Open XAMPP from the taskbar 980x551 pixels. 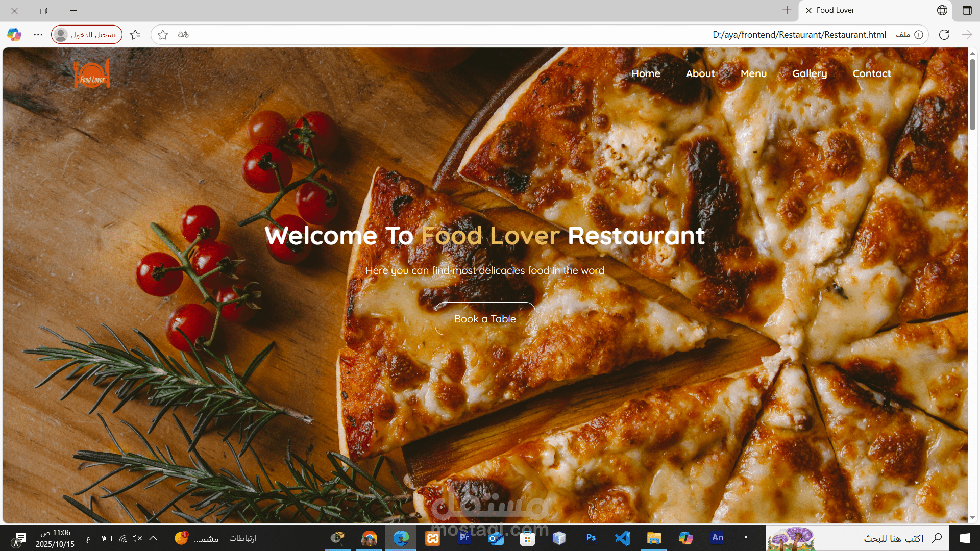click(433, 538)
